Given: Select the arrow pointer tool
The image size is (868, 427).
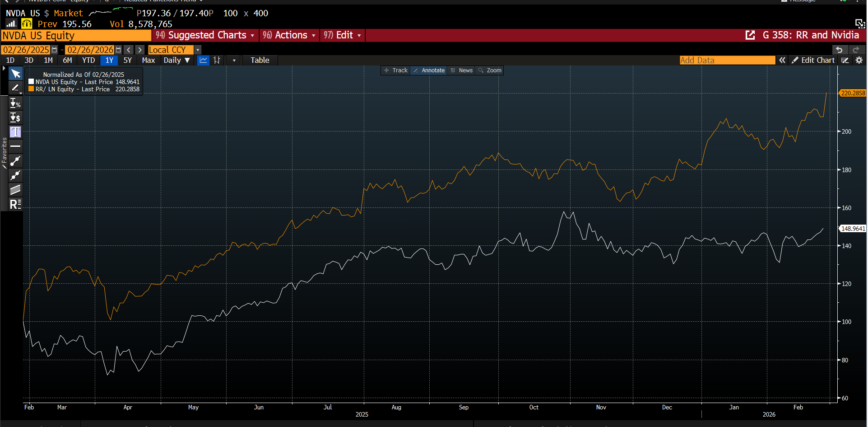Looking at the screenshot, I should coord(15,74).
